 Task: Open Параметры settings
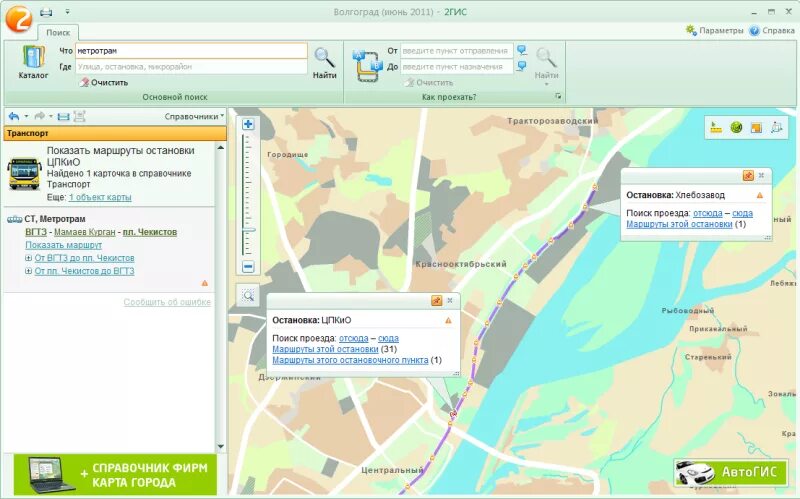[715, 30]
